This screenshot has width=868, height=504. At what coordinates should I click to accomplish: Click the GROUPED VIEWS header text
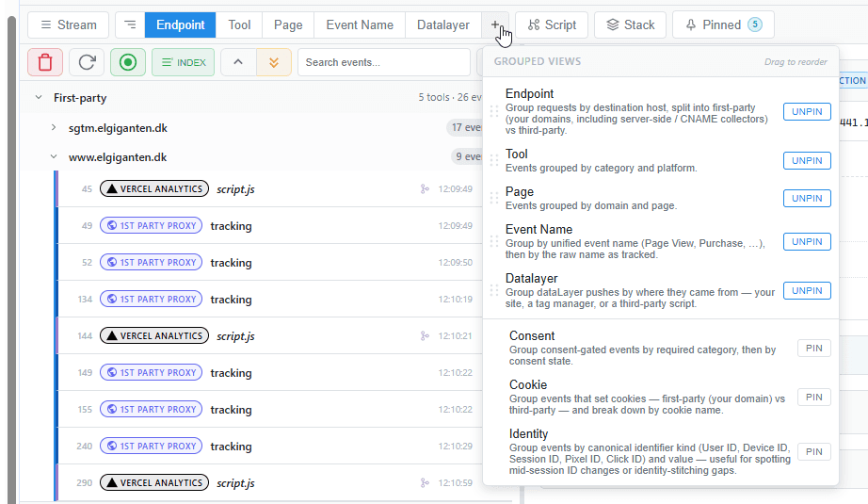tap(538, 61)
